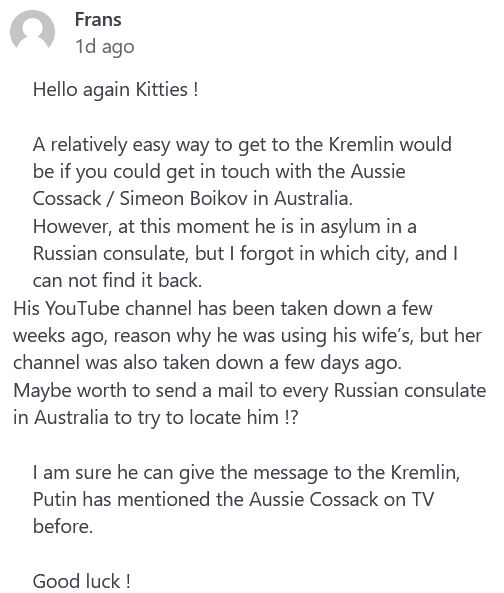The width and height of the screenshot is (504, 593).
Task: Click "Putin" in the second-last paragraph
Action: [x=55, y=499]
